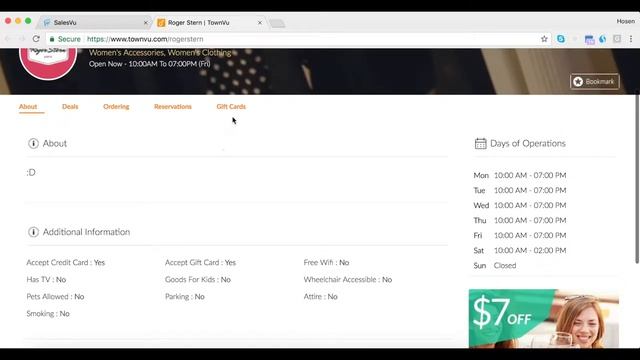
Task: Close the SalesVu tab
Action: [x=145, y=23]
